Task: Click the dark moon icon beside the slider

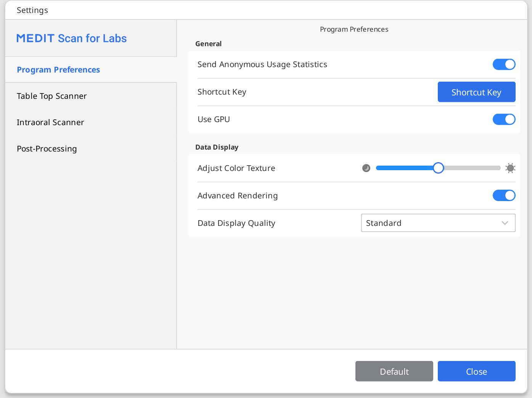Action: click(366, 168)
